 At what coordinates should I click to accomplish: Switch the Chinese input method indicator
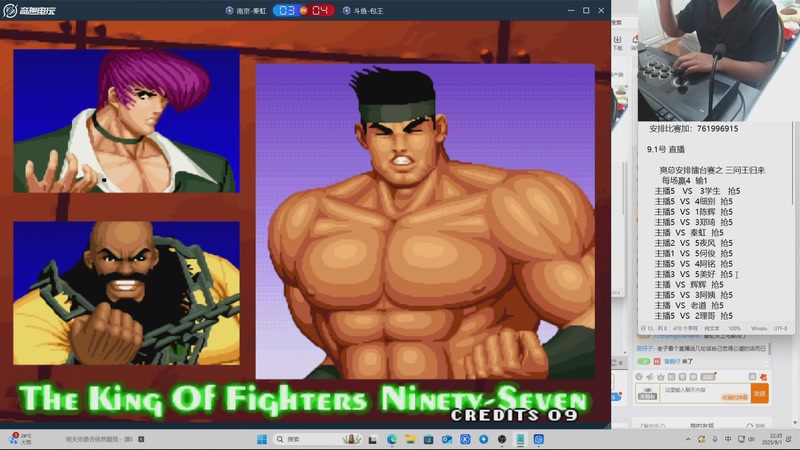pos(728,439)
